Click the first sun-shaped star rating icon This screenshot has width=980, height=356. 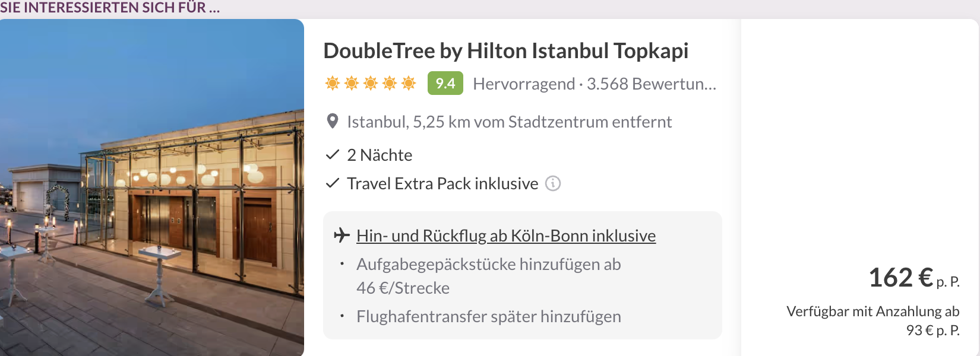[x=333, y=83]
